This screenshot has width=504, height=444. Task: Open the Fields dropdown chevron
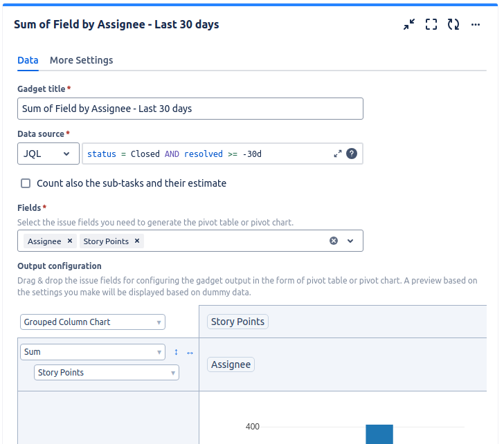point(350,241)
